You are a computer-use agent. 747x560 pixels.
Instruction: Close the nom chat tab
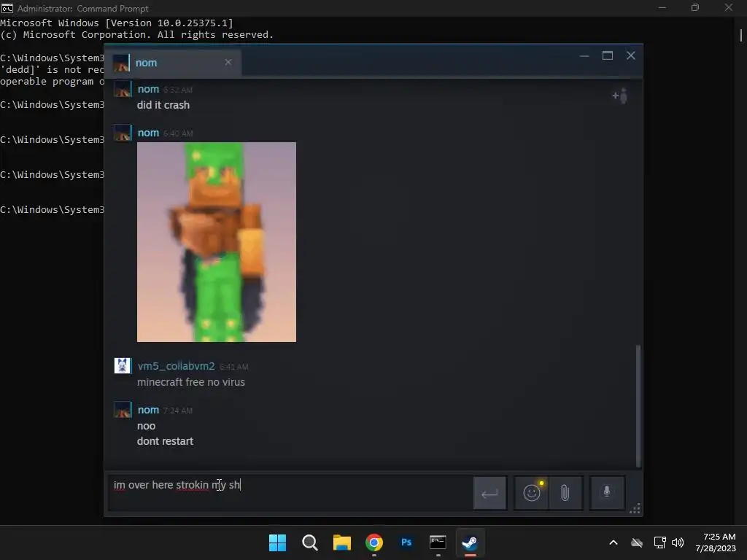[x=228, y=63]
